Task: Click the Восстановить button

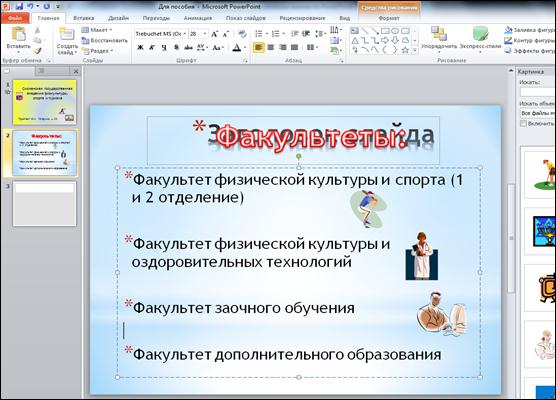Action: tap(104, 40)
